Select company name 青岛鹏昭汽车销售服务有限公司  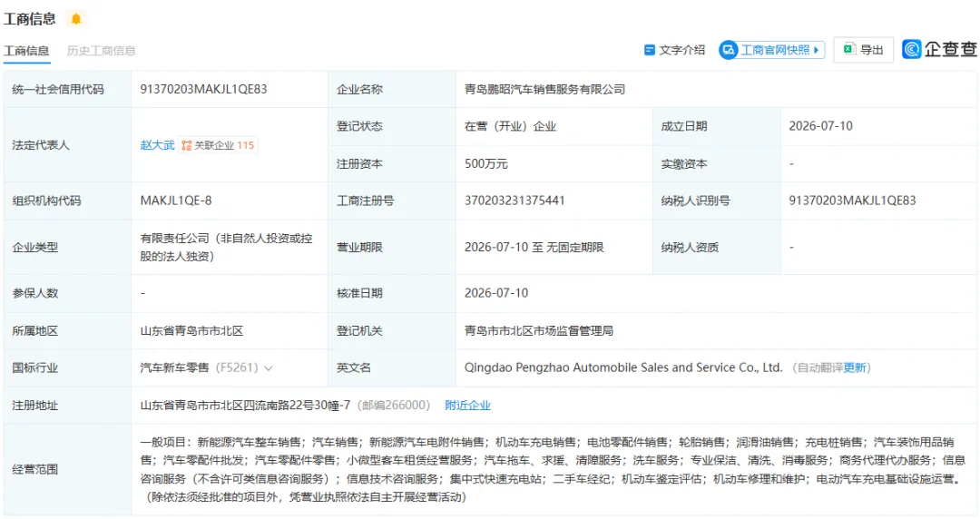[544, 90]
